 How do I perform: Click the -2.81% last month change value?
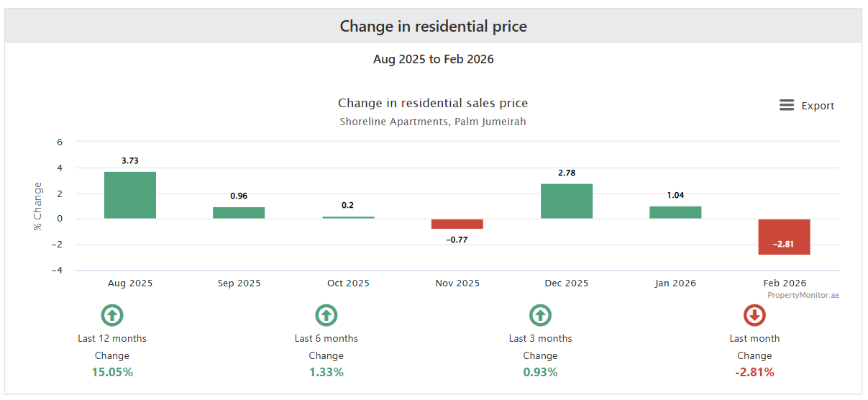(x=754, y=372)
